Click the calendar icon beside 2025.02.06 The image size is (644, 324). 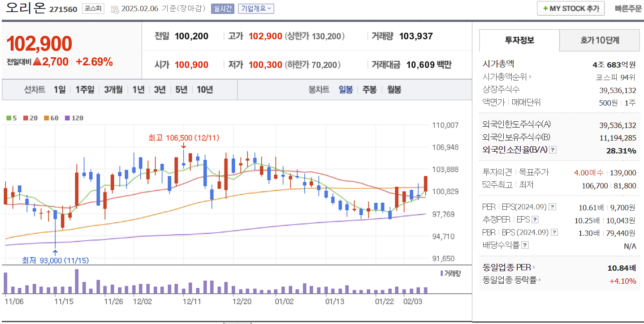pyautogui.click(x=114, y=9)
